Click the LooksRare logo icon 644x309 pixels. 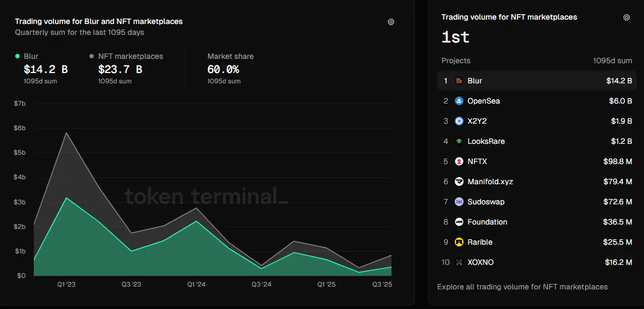tap(459, 142)
